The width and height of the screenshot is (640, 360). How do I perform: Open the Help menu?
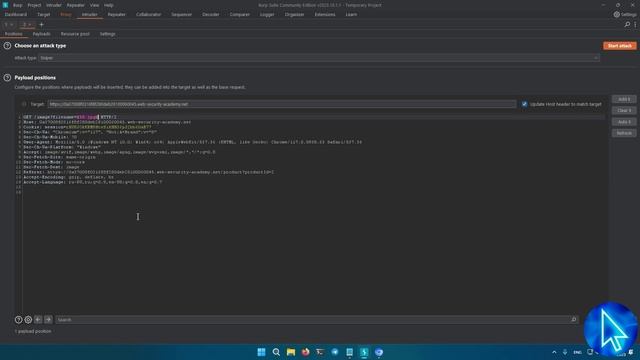(109, 5)
